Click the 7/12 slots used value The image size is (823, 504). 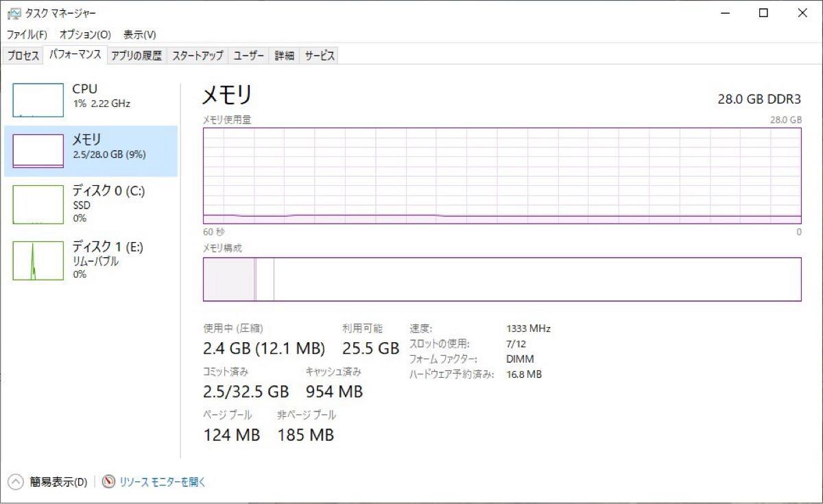click(x=516, y=344)
